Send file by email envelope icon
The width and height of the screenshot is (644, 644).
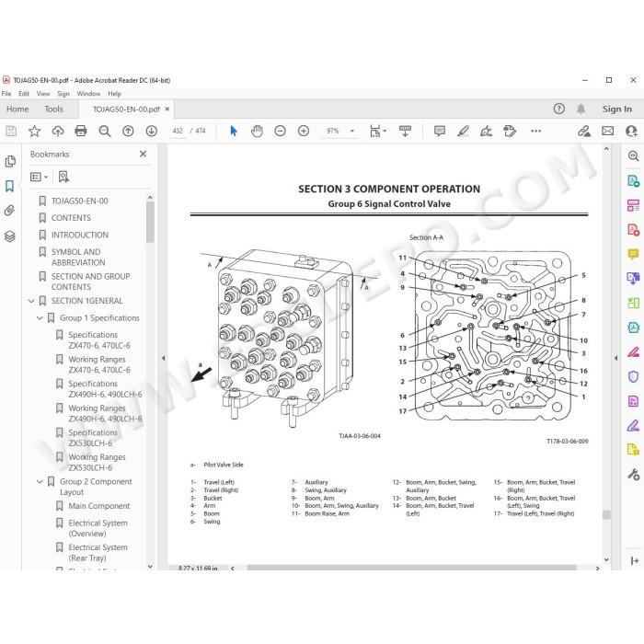click(x=608, y=131)
